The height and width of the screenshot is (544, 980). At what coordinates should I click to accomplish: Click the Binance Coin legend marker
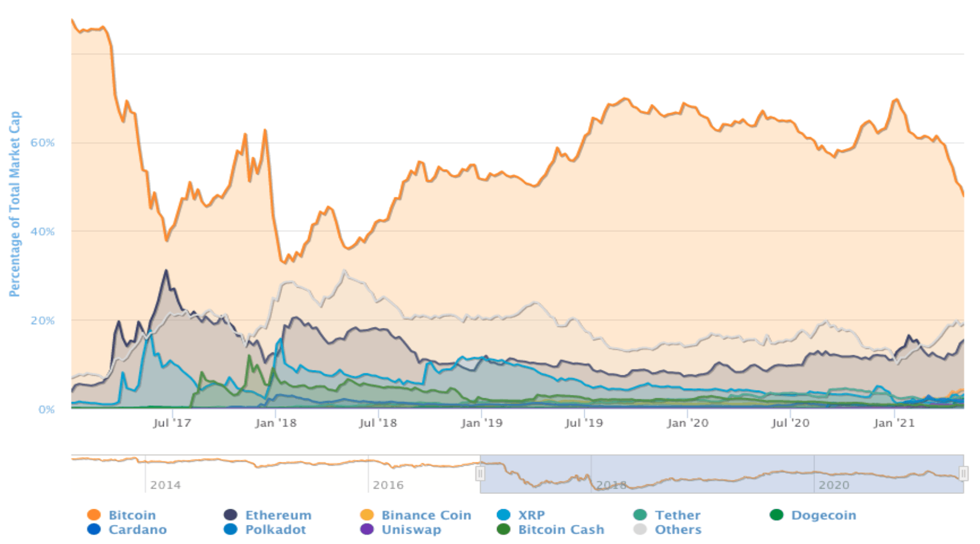[367, 515]
